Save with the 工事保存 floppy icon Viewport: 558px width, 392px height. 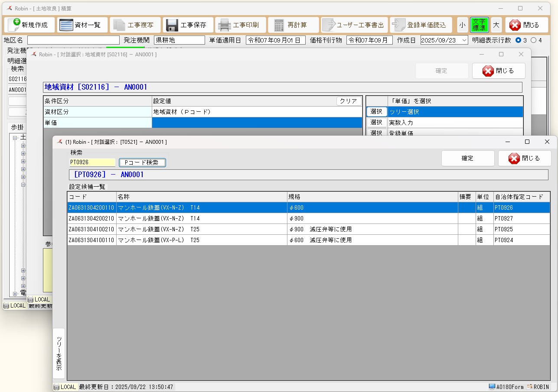point(172,25)
